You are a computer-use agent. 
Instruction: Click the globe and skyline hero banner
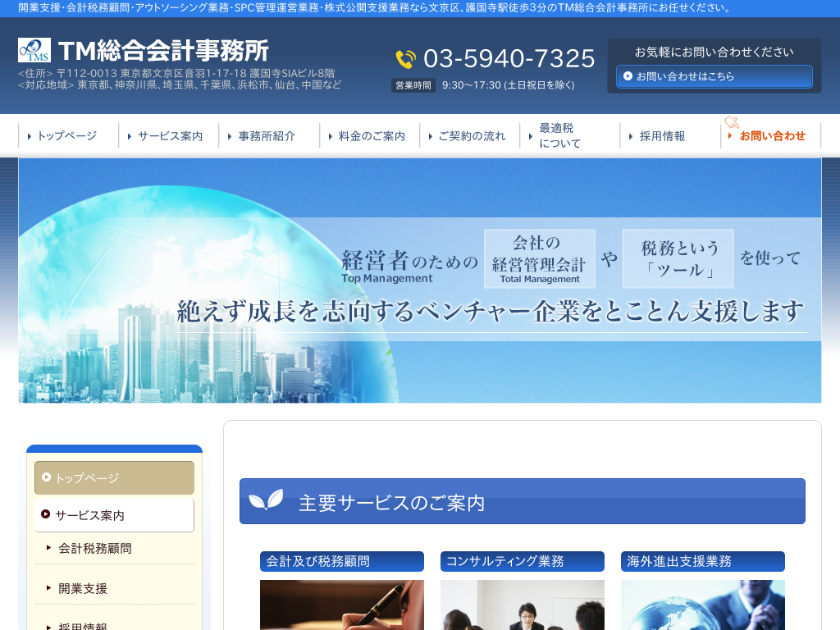[x=419, y=281]
